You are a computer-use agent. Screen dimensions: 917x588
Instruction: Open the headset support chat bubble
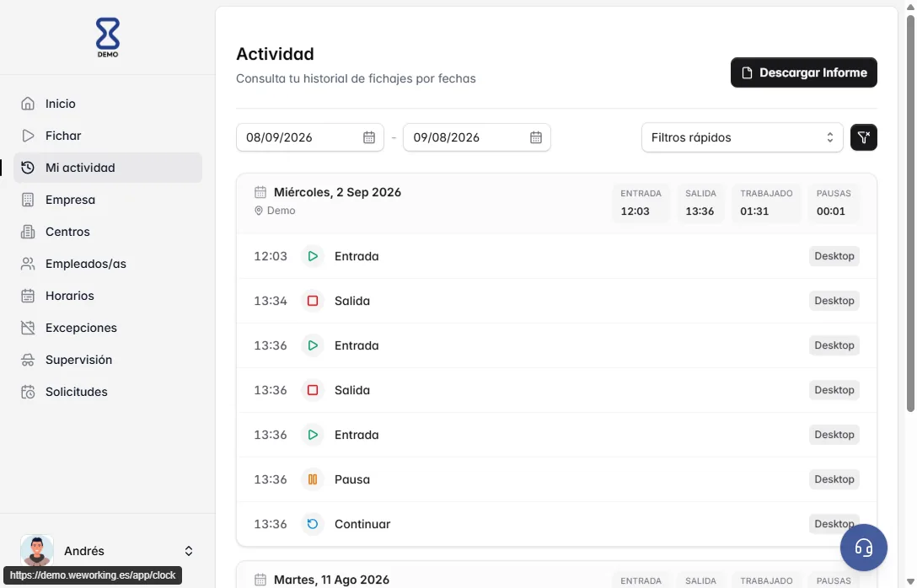[x=863, y=548]
